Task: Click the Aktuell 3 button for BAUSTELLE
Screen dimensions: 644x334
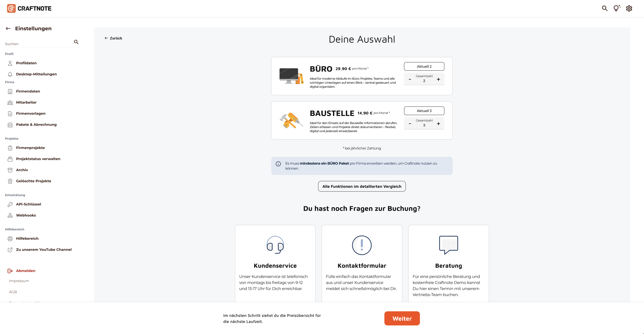Action: click(424, 111)
